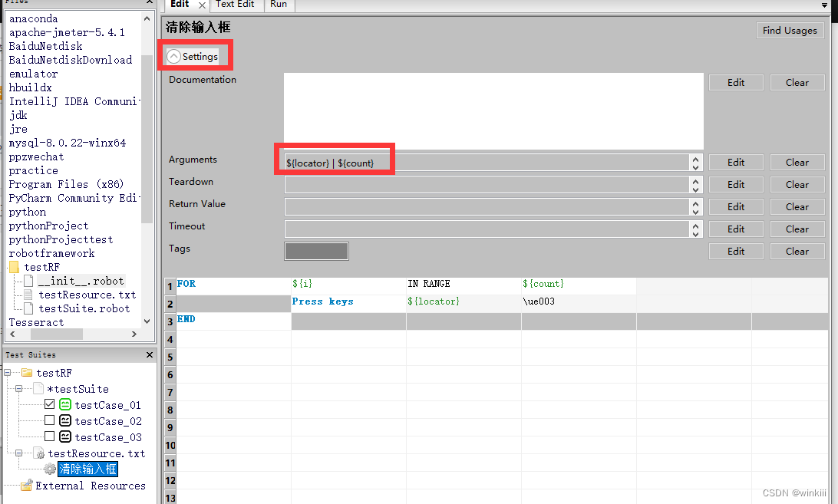Click the testResource.txt resource file icon
The width and height of the screenshot is (838, 504).
[x=39, y=453]
